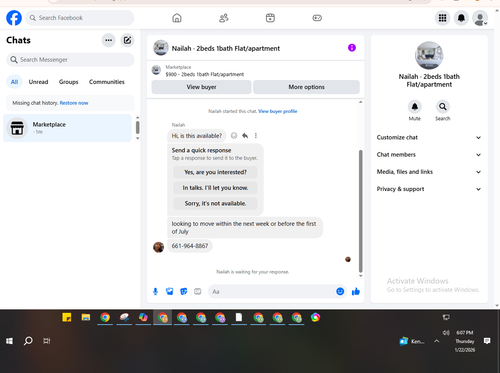500x373 pixels.
Task: Choose a sticker icon
Action: click(184, 292)
